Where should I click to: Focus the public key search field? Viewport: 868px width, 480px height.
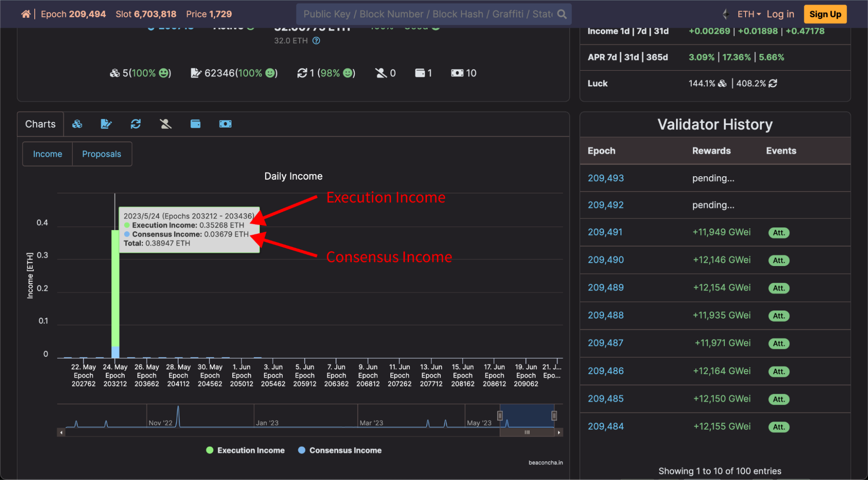428,14
